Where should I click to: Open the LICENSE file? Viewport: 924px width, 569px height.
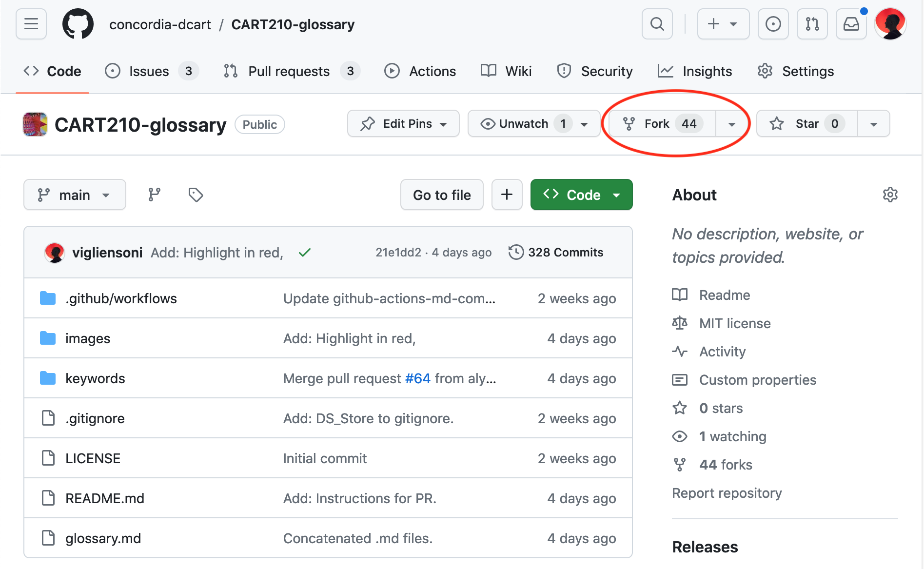[93, 458]
